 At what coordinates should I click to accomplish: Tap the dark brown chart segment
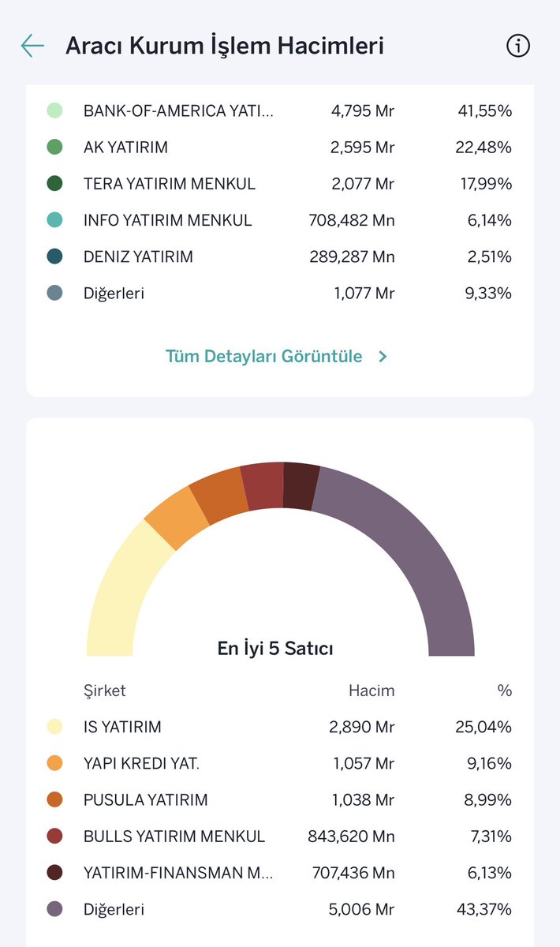(301, 485)
